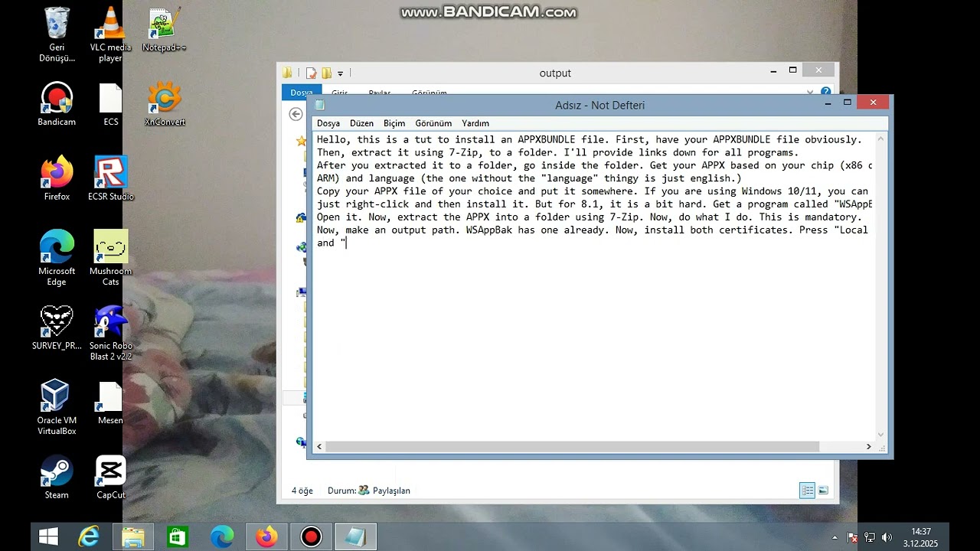Open the Recycle Bin desktop icon
This screenshot has width=980, height=551.
[57, 34]
